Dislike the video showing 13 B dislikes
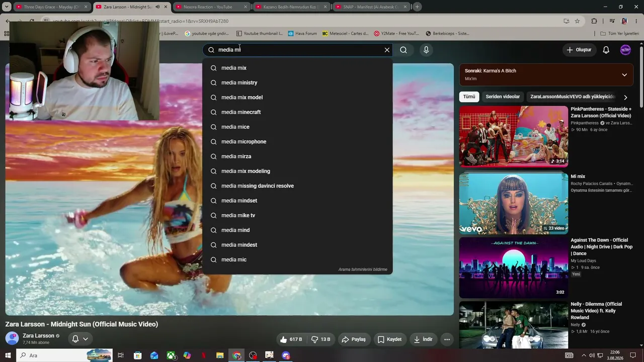Viewport: 644px width, 362px height. coord(320,339)
